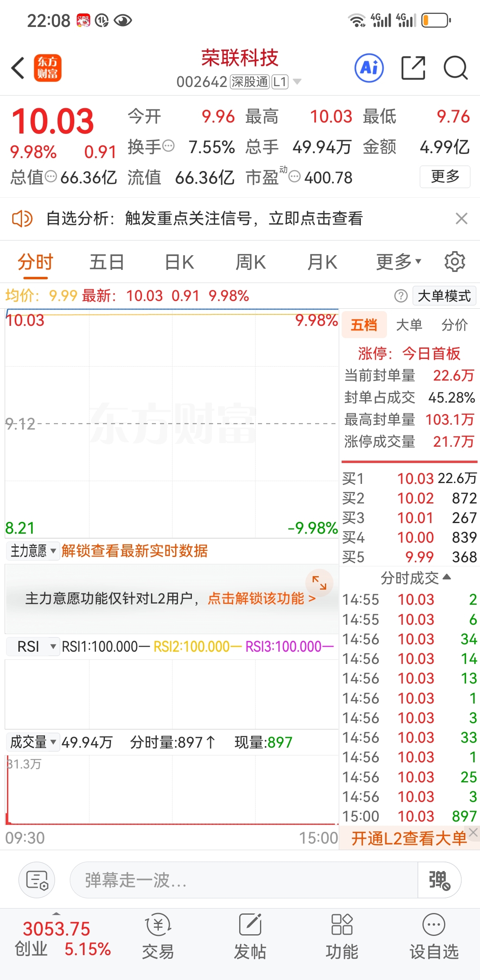Tap the 买1 order row
The image size is (480, 980).
pos(409,478)
